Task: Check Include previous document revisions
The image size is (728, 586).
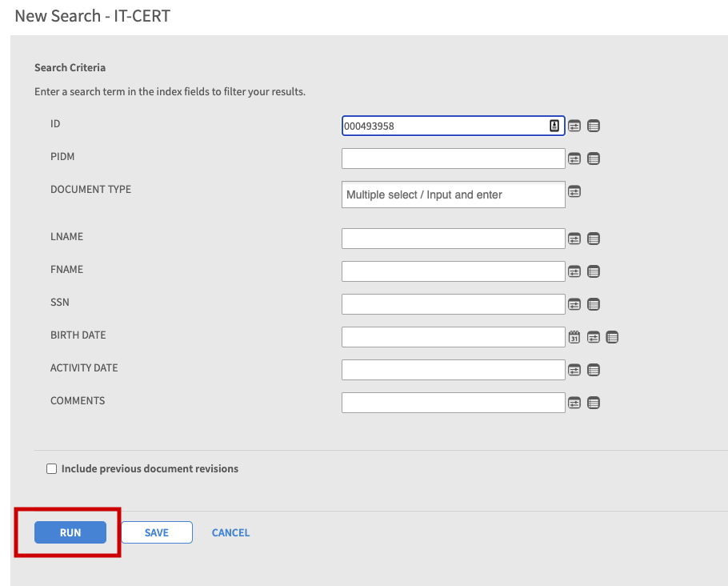Action: tap(51, 468)
